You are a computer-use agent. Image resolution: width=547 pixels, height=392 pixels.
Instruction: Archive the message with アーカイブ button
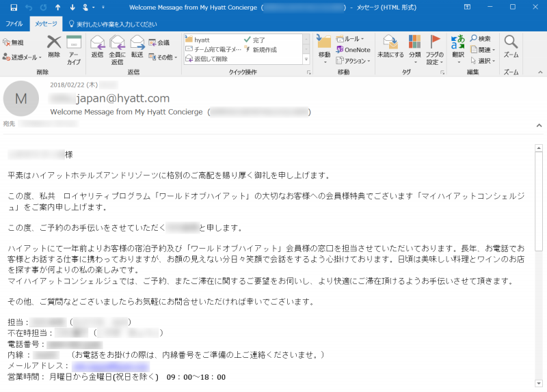[73, 48]
